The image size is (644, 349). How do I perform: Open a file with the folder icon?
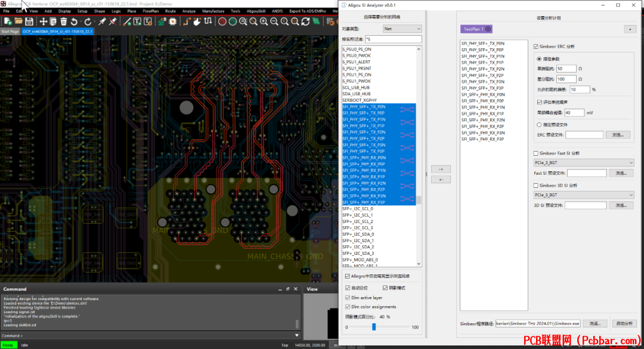[x=18, y=21]
